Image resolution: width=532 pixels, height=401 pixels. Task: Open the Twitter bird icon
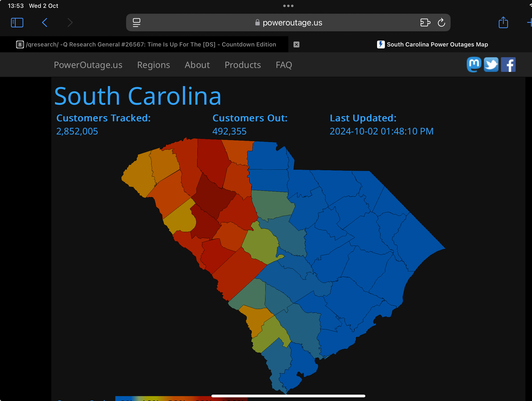491,65
